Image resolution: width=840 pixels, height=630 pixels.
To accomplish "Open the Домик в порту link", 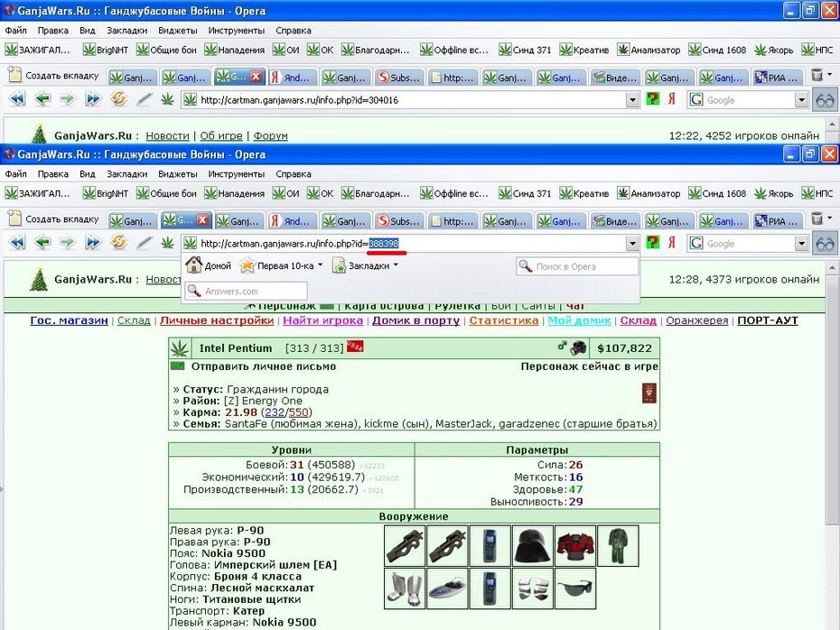I will point(416,320).
